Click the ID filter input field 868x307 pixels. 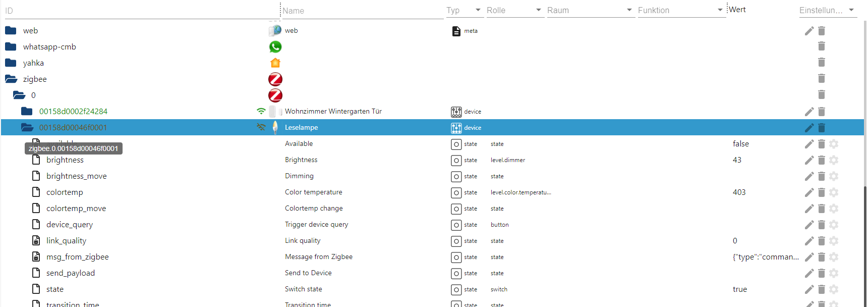coord(141,11)
